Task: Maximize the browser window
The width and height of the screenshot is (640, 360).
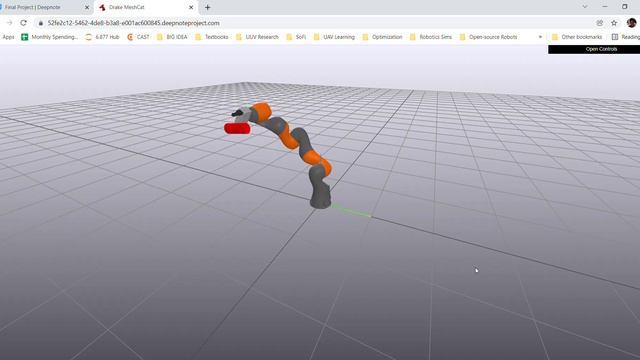Action: 624,7
